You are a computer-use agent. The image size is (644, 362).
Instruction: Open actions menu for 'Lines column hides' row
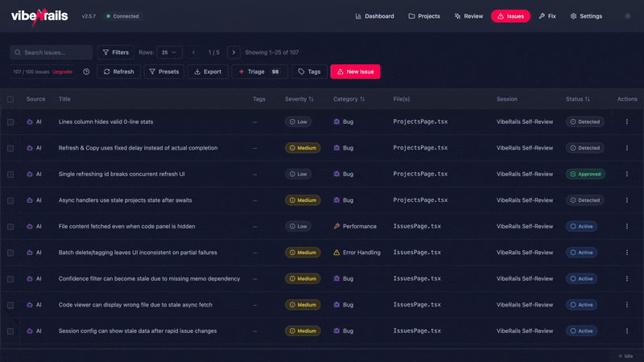point(627,122)
